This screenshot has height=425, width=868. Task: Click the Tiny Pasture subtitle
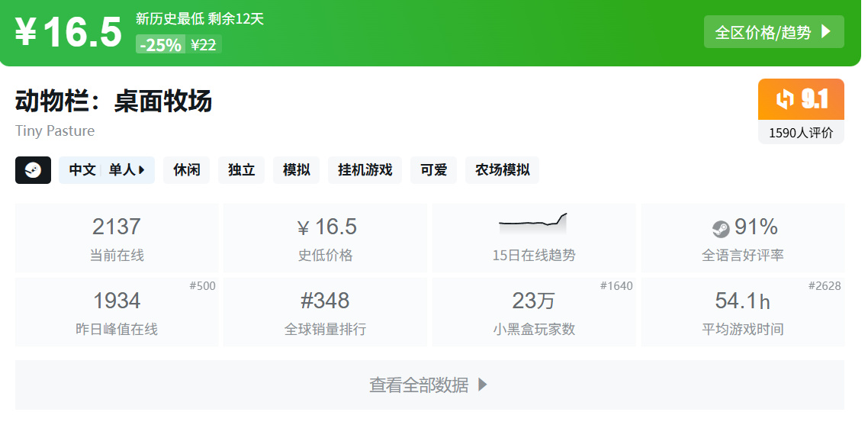pyautogui.click(x=55, y=131)
